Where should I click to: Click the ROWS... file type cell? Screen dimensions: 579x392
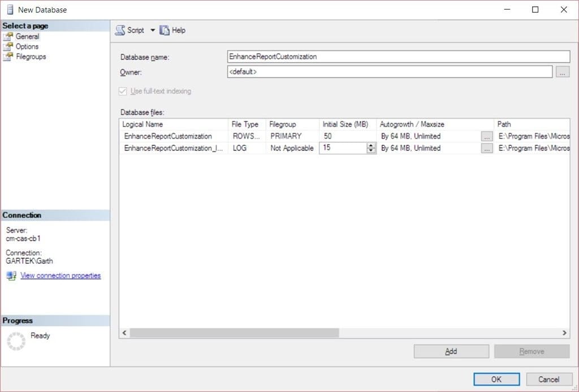[x=247, y=136]
